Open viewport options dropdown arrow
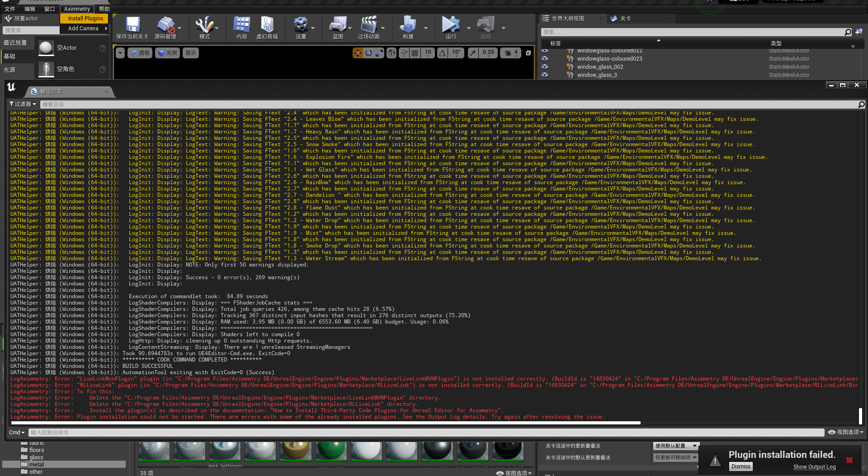Screen dimensions: 868x476 pyautogui.click(x=120, y=53)
